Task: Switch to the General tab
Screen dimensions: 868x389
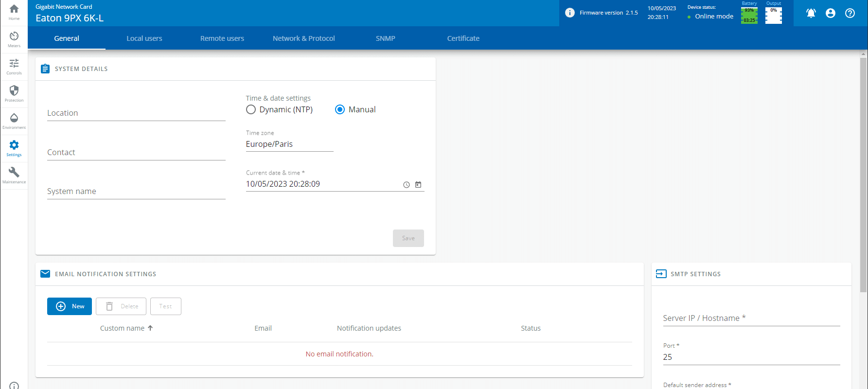Action: pyautogui.click(x=67, y=38)
